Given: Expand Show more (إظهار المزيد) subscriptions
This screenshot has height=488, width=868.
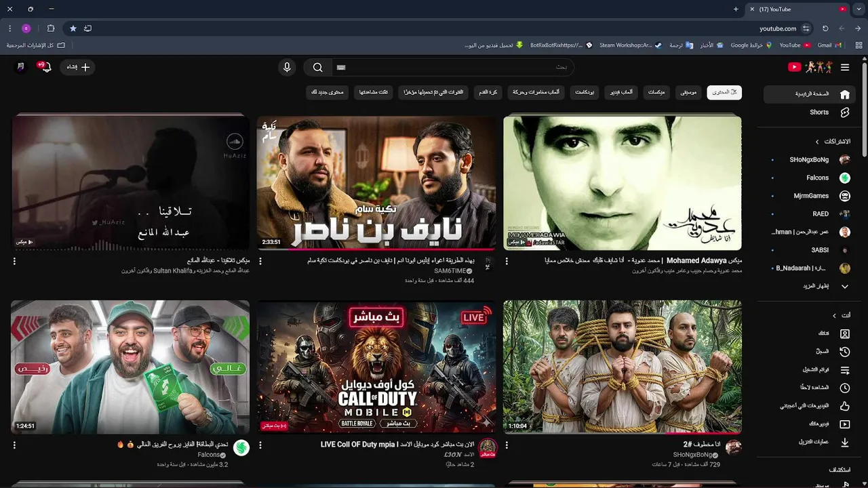Looking at the screenshot, I should [x=807, y=287].
